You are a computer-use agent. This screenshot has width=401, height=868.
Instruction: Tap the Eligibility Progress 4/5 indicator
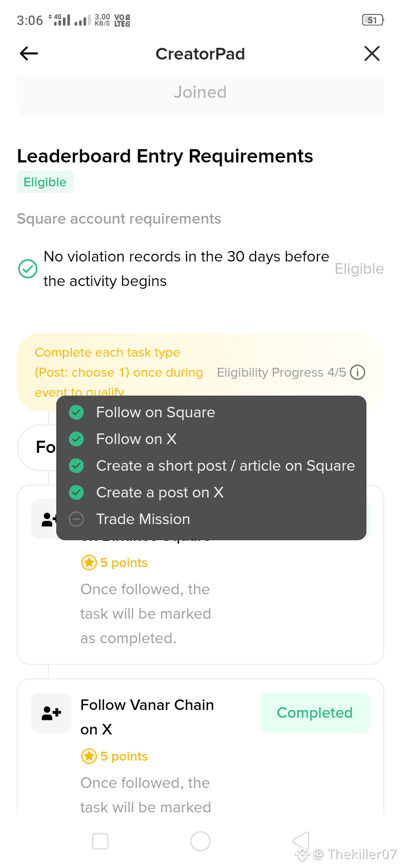(281, 372)
